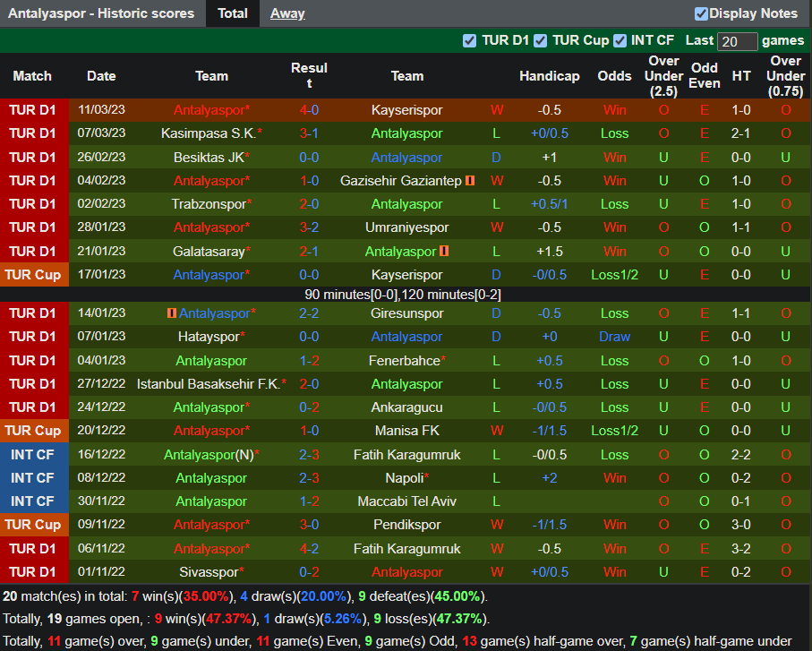Click the 3-1 result of Kasimpasa match

[x=309, y=133]
